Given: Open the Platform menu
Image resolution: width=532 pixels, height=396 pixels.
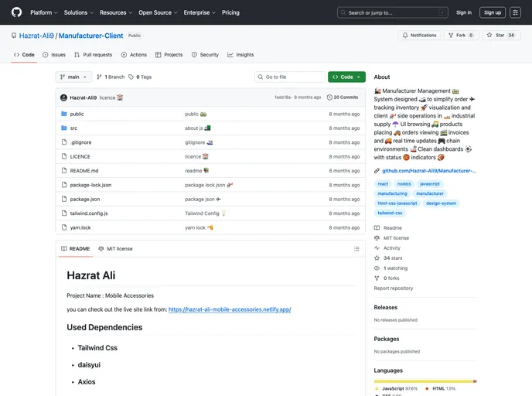Looking at the screenshot, I should 44,12.
